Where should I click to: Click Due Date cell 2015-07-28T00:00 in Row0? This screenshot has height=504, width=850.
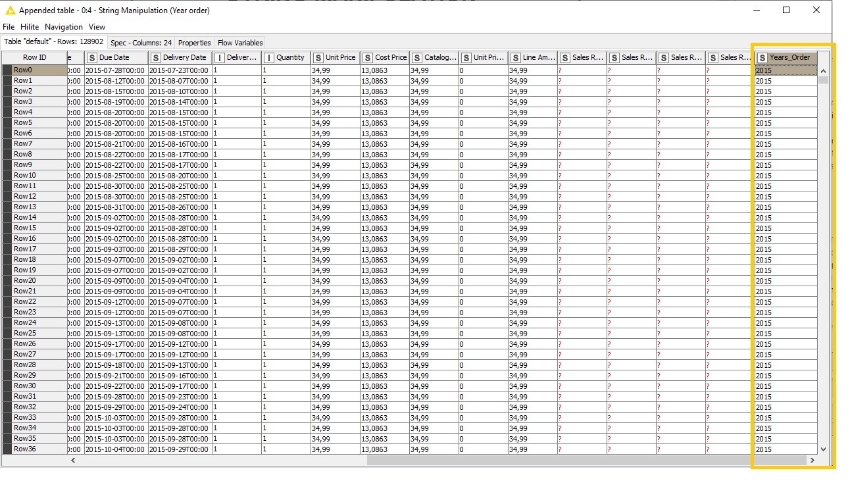116,70
